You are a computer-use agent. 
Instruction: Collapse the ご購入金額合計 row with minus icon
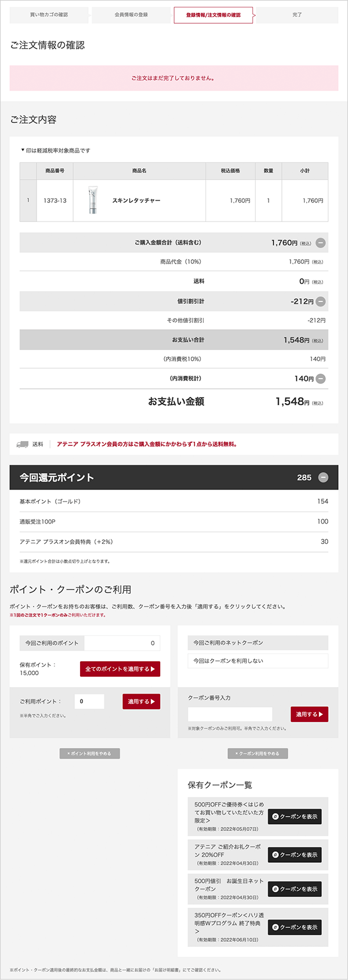pos(321,243)
